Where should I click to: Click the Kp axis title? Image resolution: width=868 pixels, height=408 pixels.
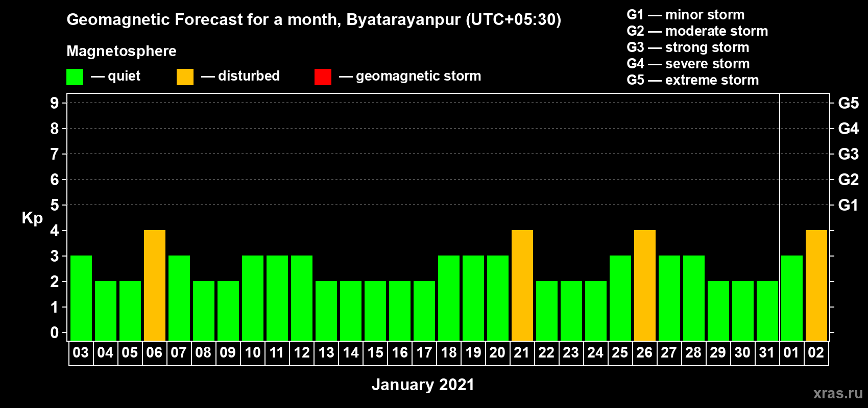pos(32,218)
